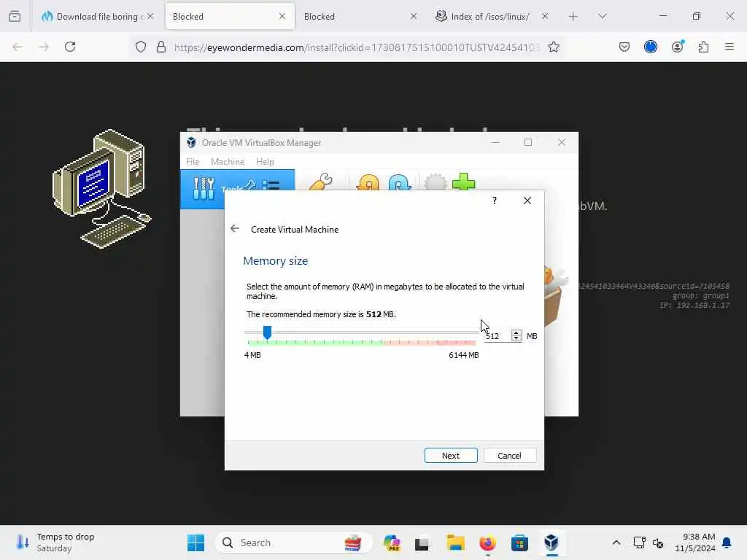Click Next in Create Virtual Machine dialog

pyautogui.click(x=451, y=455)
